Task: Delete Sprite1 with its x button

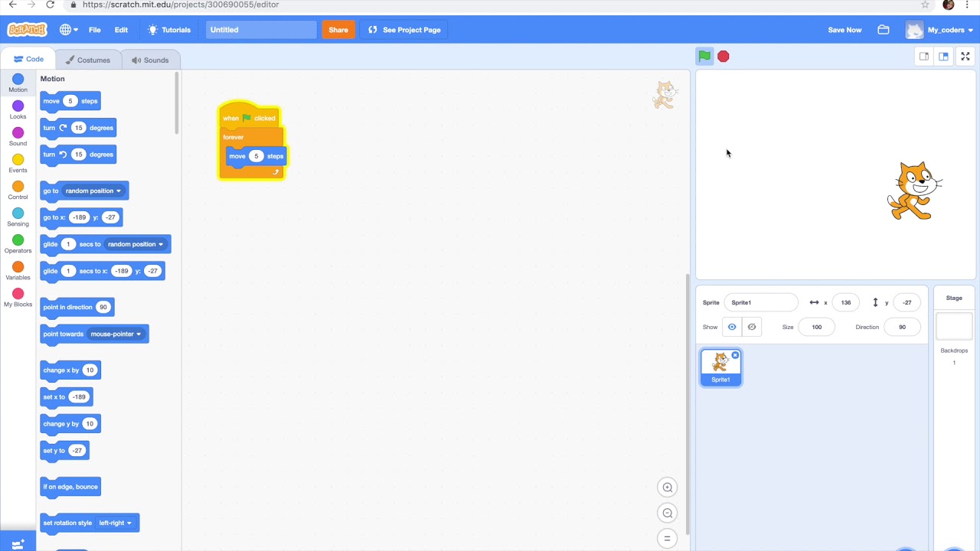Action: click(x=735, y=355)
